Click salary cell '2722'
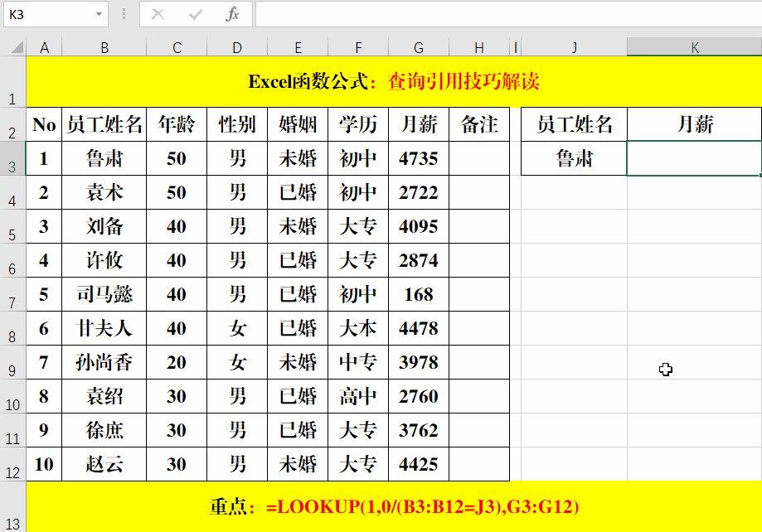 tap(419, 192)
